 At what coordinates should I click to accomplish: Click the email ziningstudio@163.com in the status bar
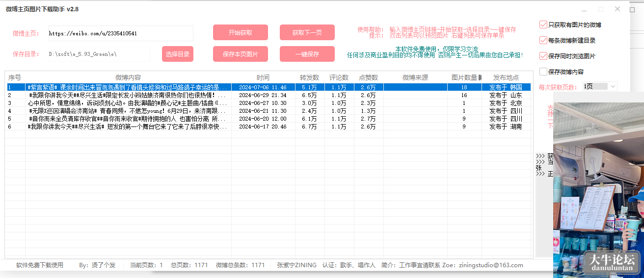click(x=491, y=265)
